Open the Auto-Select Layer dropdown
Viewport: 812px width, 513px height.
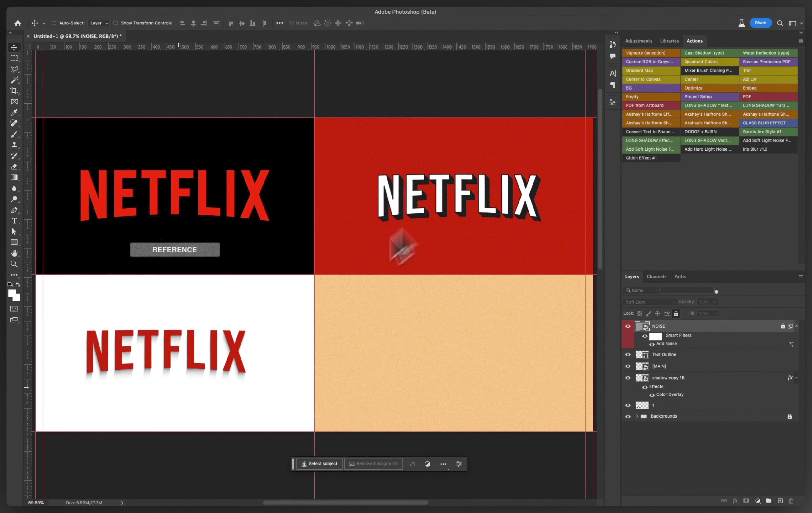click(x=99, y=23)
